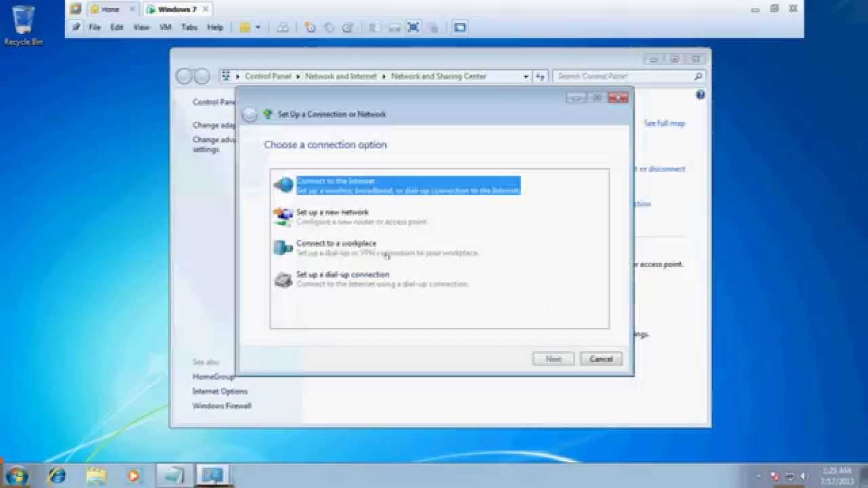Show hidden tray icons arrow
Screen dimensions: 868x488
click(x=759, y=476)
